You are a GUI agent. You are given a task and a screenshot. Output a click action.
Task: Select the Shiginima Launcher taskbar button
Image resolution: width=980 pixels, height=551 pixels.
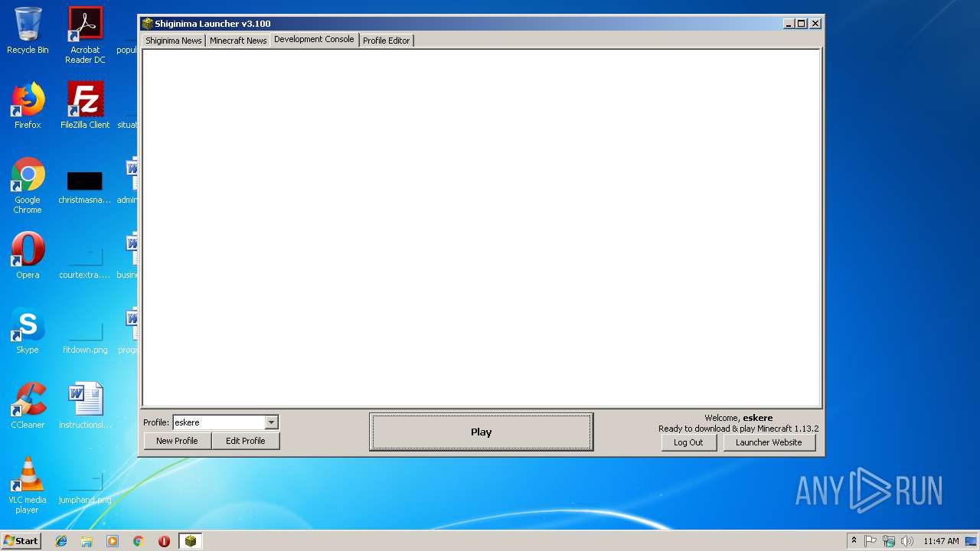[190, 541]
